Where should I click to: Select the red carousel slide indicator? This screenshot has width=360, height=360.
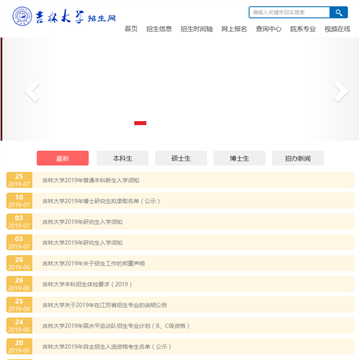[140, 123]
